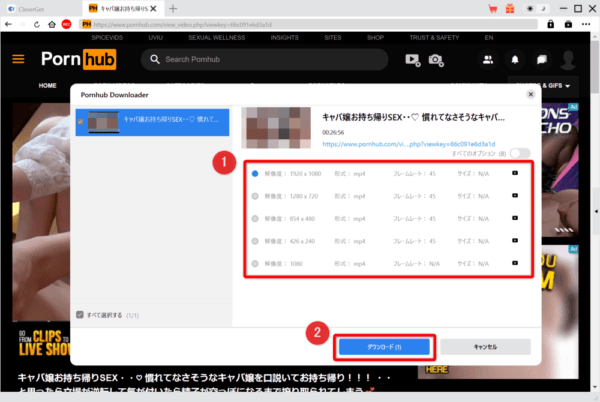The image size is (600, 402).
Task: Uncheck the video item checkbox in list
Action: (x=80, y=122)
